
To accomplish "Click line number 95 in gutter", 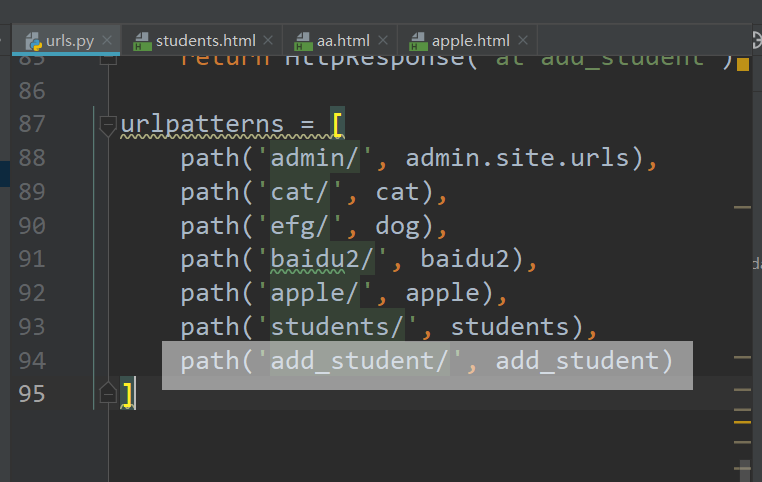I will [x=32, y=394].
